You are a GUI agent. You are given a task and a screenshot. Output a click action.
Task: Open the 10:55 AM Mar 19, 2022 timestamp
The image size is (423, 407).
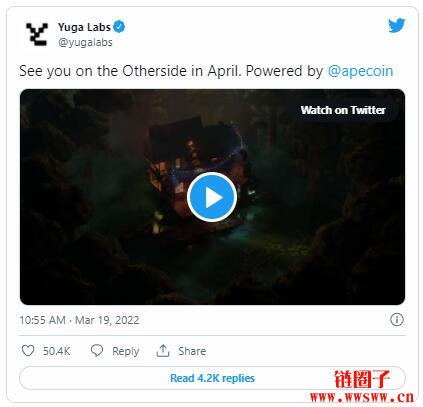pyautogui.click(x=79, y=320)
